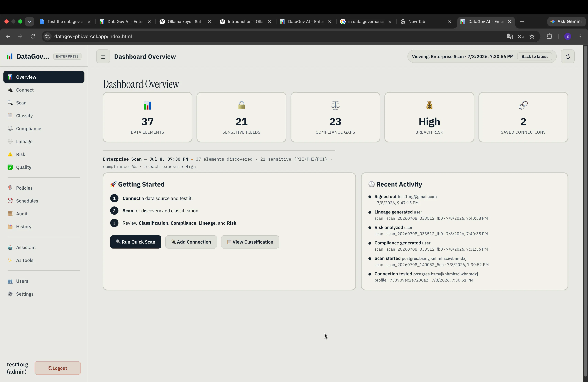Click the History folder icon
Screen dimensions: 588x382
point(10,227)
